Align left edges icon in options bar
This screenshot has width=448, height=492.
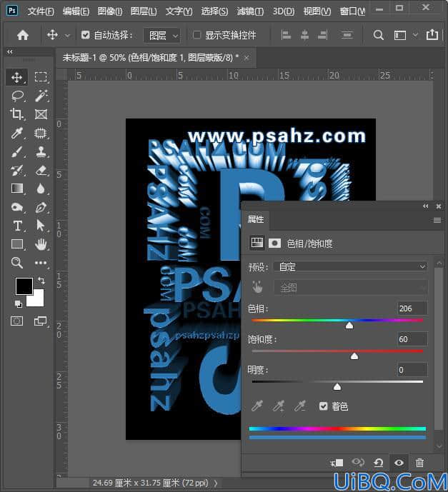tap(286, 35)
